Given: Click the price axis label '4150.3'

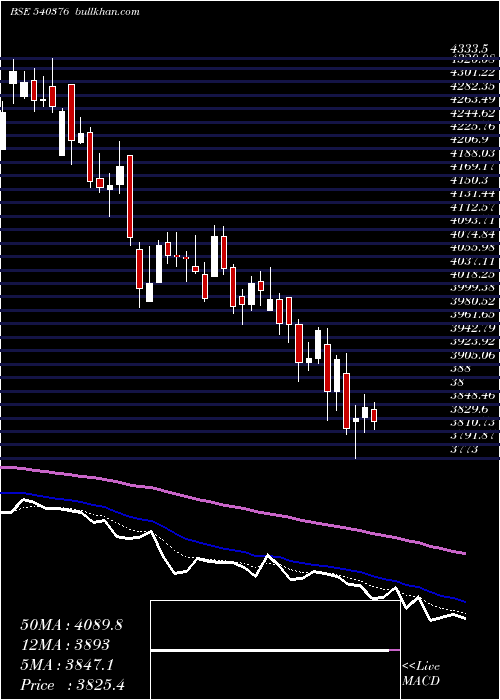Looking at the screenshot, I should pyautogui.click(x=469, y=180).
